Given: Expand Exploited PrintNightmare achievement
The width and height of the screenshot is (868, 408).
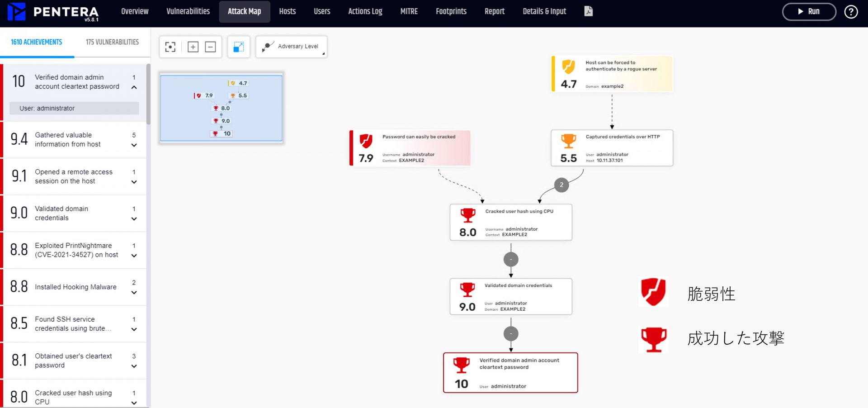Looking at the screenshot, I should 134,256.
